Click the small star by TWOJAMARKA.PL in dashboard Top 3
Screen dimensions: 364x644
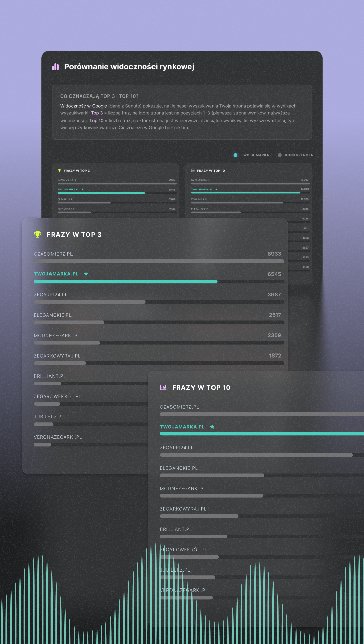click(83, 189)
